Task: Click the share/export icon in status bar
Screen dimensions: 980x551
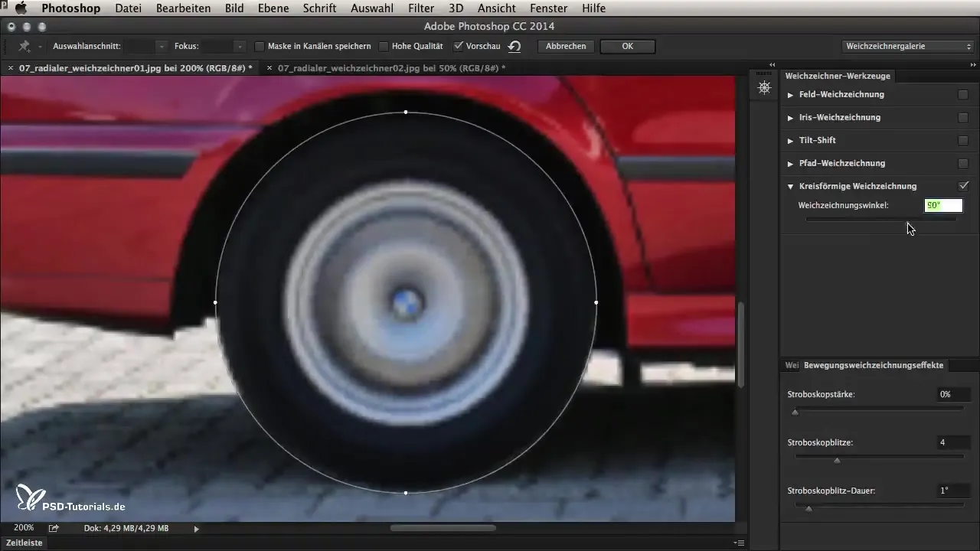Action: tap(54, 528)
